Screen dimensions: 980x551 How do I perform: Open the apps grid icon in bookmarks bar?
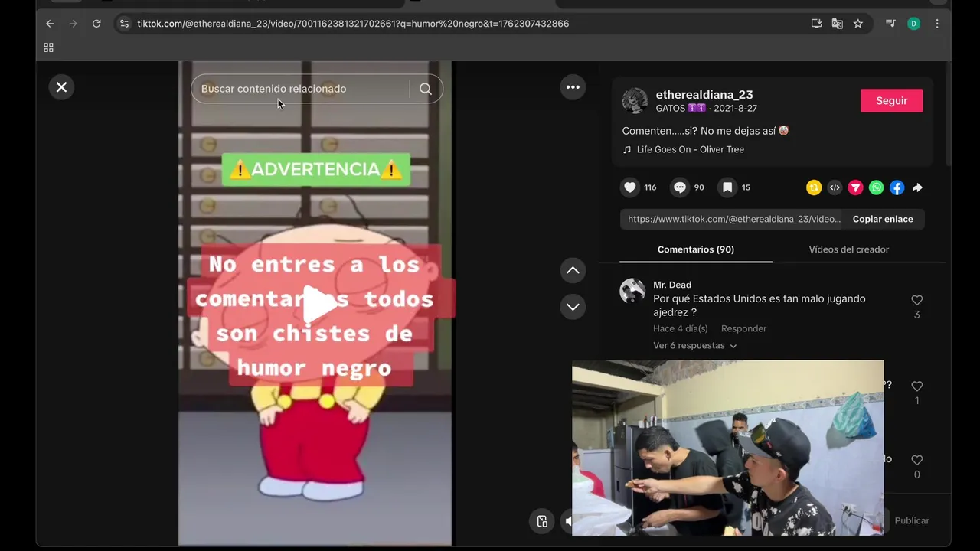click(48, 47)
